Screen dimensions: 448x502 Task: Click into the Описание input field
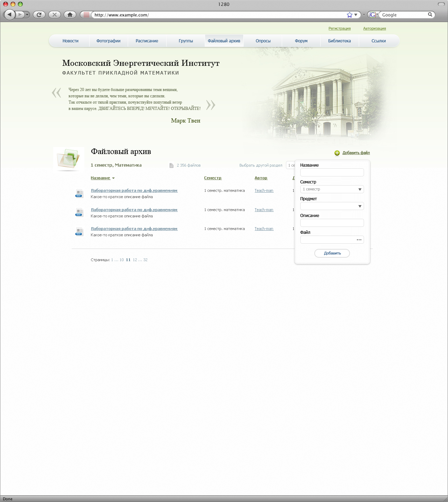(332, 223)
